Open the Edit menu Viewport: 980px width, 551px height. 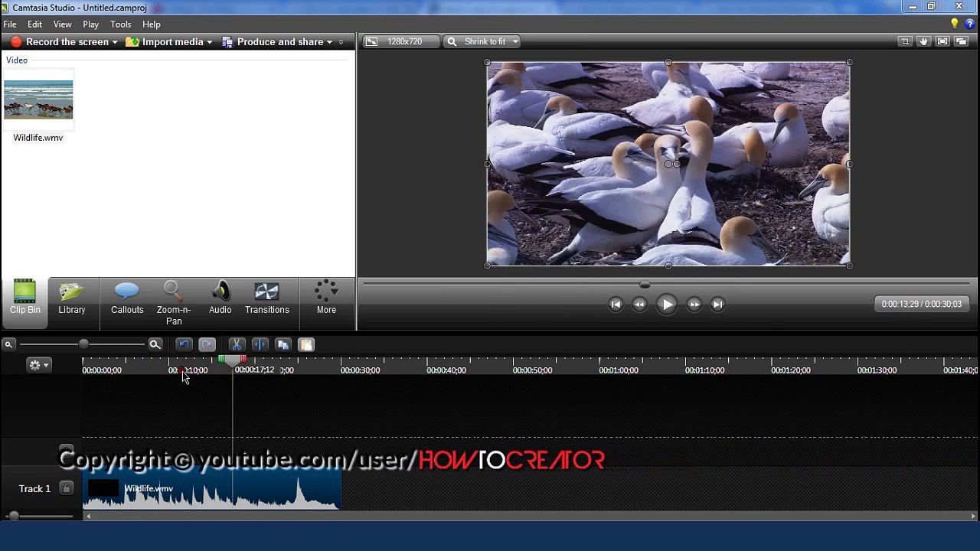34,24
